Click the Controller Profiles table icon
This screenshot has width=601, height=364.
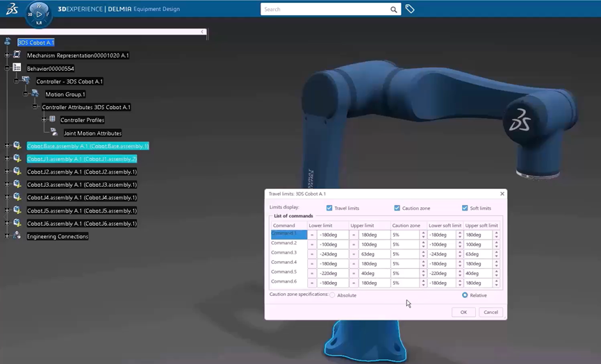(52, 119)
